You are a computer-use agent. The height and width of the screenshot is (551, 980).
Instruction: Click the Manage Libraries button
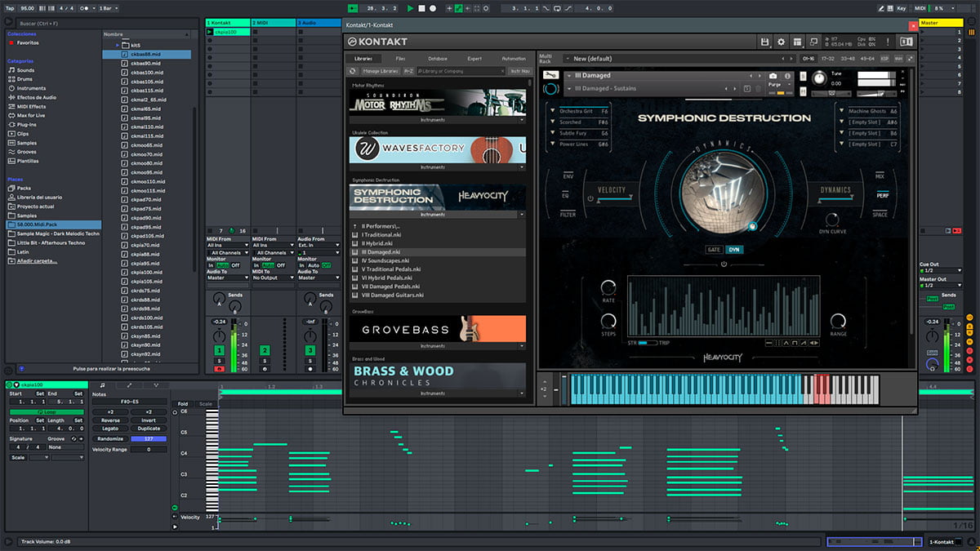point(380,71)
